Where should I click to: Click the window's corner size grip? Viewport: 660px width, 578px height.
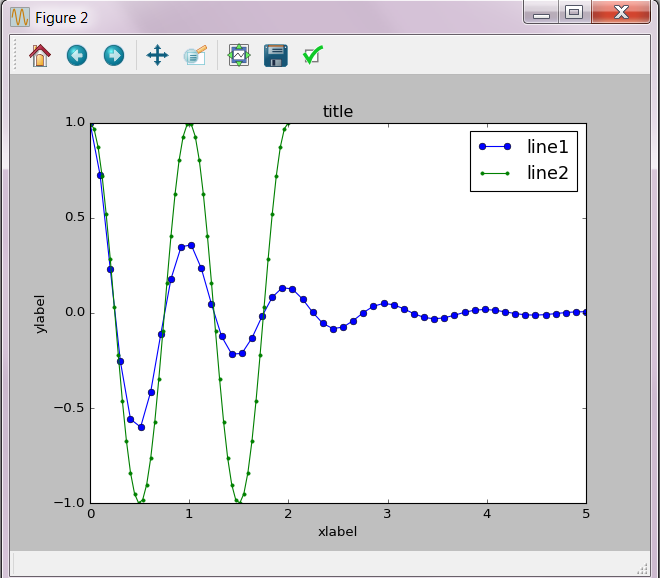[x=642, y=569]
